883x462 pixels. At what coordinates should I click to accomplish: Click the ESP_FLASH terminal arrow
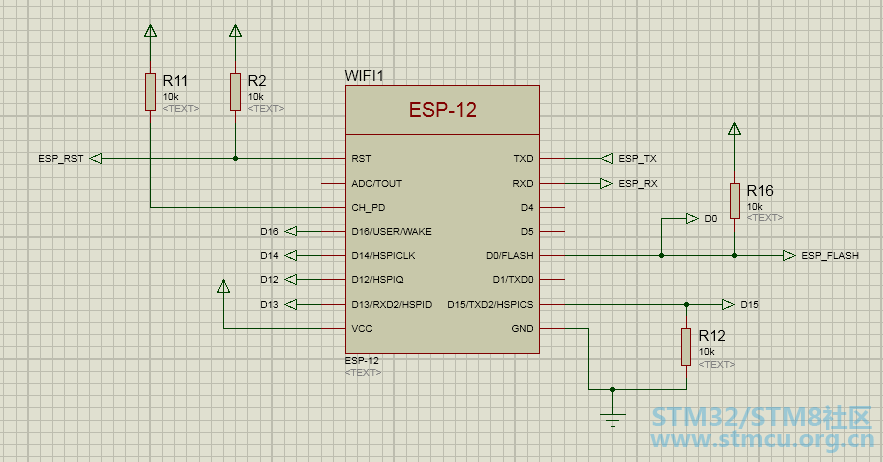point(789,256)
